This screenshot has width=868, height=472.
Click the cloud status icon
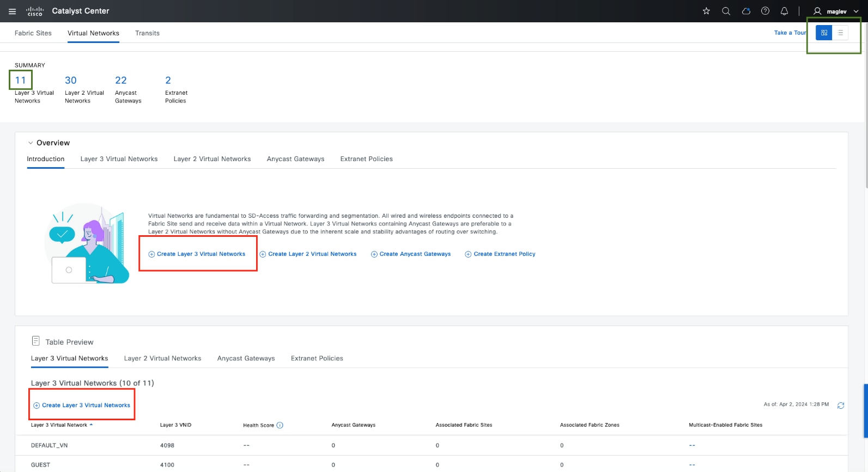[746, 11]
